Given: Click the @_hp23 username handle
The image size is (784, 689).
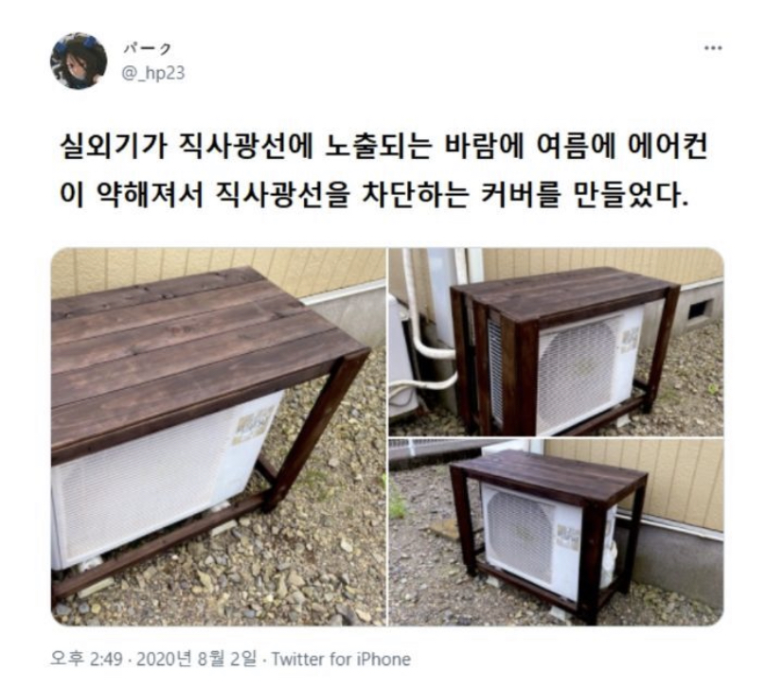Looking at the screenshot, I should (x=153, y=73).
